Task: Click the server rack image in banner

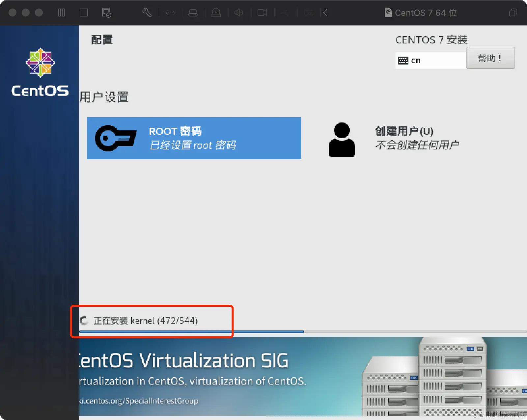Action: pos(445,377)
